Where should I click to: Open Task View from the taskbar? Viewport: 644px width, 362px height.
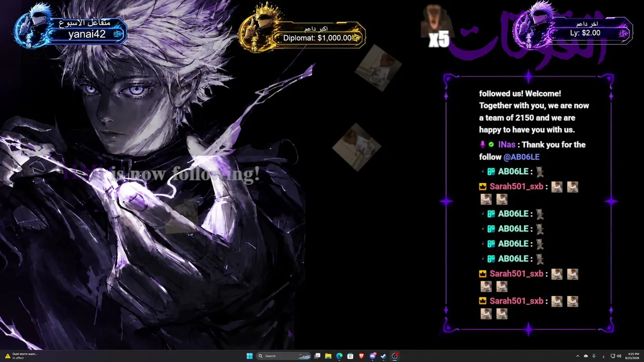pyautogui.click(x=317, y=356)
